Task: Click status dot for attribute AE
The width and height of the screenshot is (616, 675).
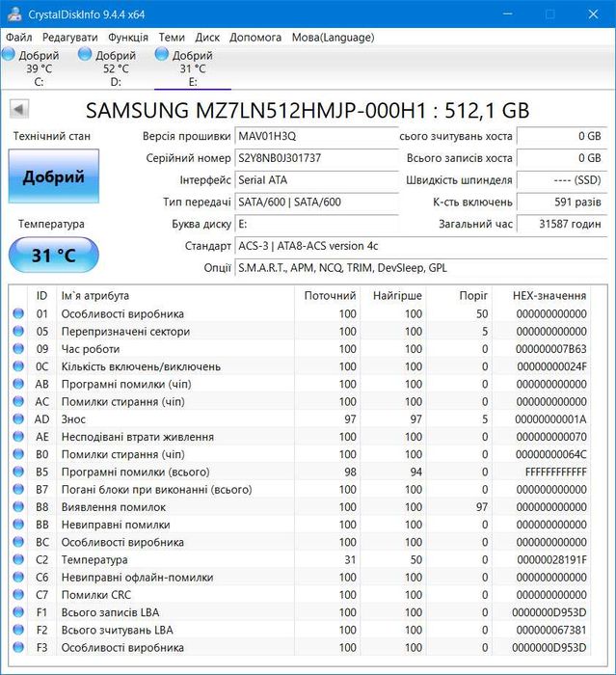Action: coord(18,437)
